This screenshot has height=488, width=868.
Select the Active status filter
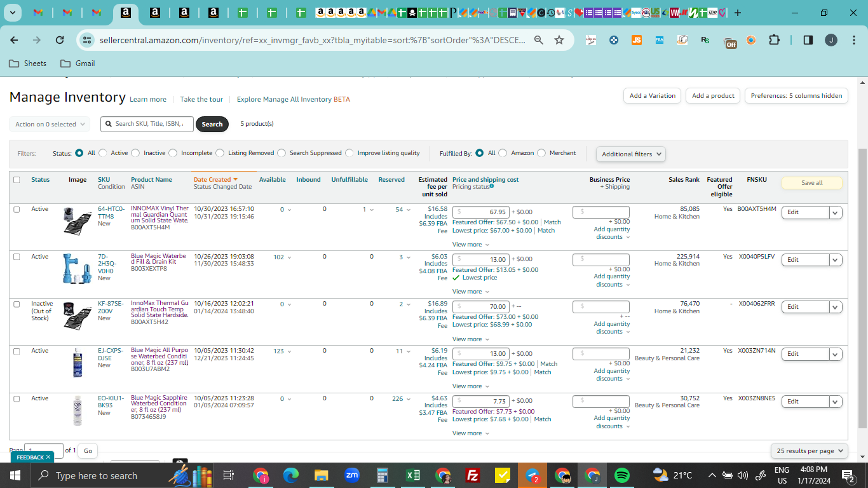point(103,153)
